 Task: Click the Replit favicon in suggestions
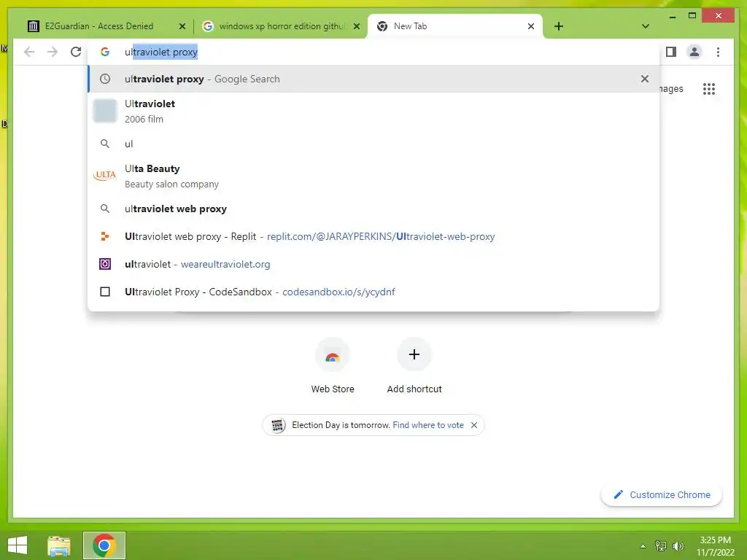105,236
